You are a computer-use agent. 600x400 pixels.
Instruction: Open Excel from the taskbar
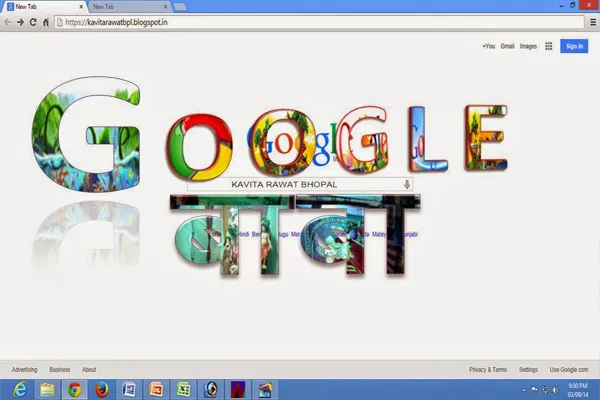183,390
